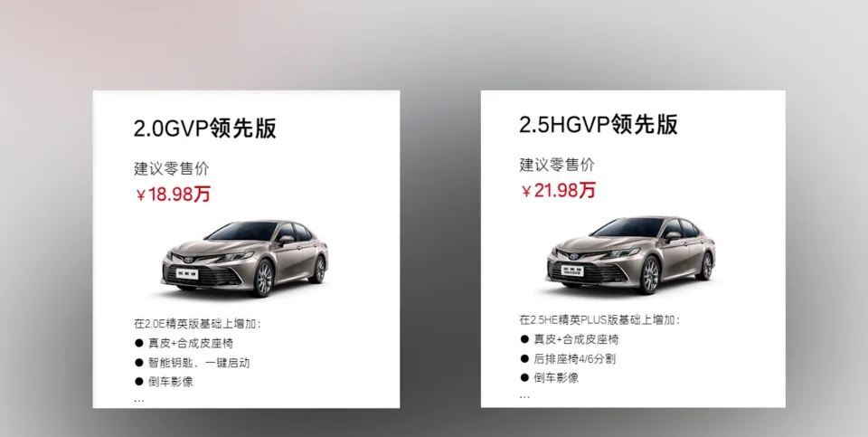Click the right card's 建议零售价 label

point(557,165)
